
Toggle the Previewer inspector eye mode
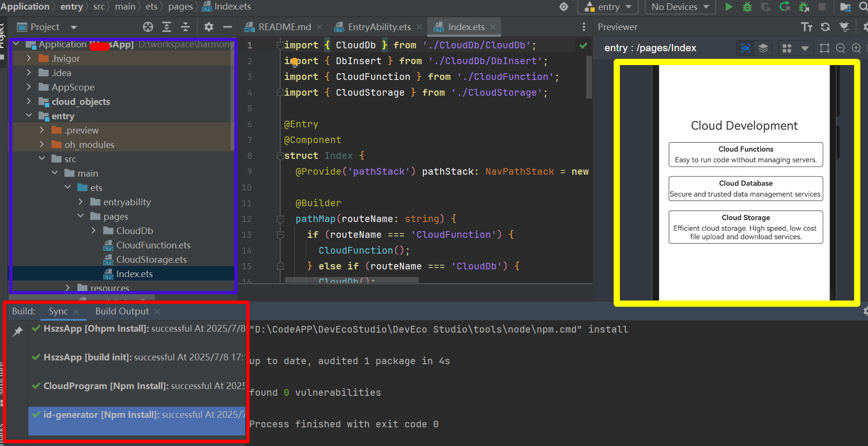point(745,48)
